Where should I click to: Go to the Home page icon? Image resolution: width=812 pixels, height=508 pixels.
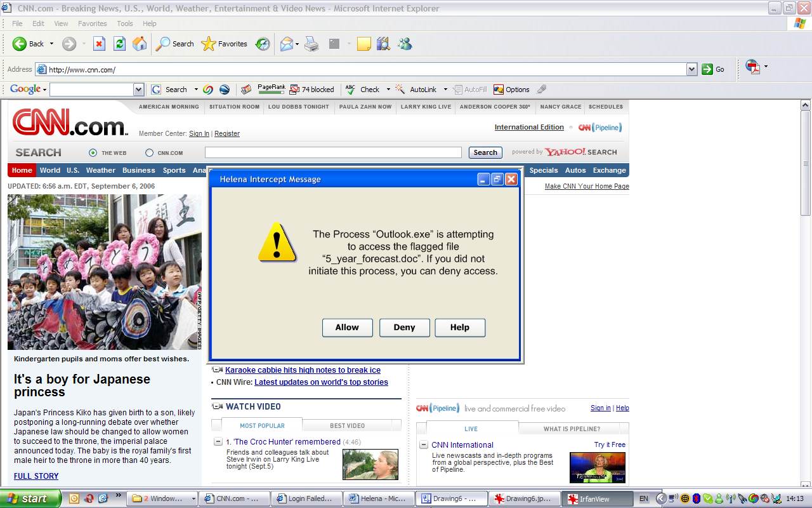pos(140,44)
